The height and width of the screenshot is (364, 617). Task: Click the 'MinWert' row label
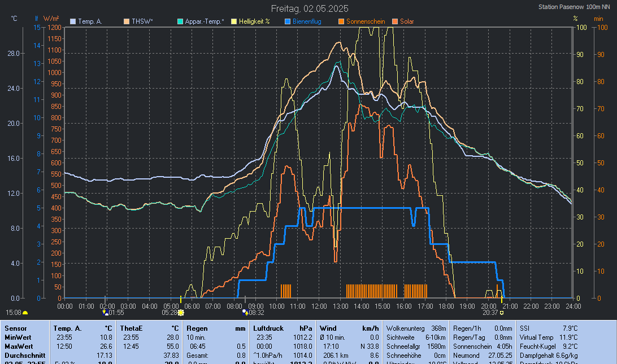(x=18, y=337)
